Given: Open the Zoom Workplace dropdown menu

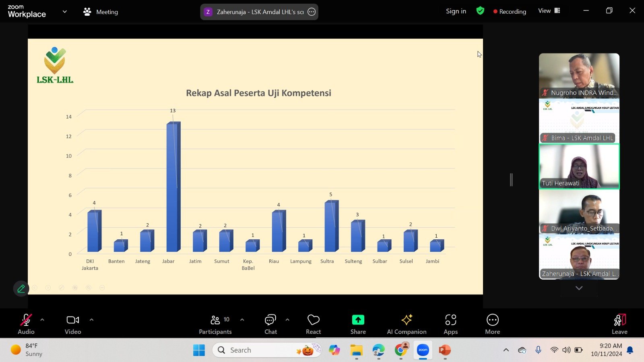Looking at the screenshot, I should [64, 12].
